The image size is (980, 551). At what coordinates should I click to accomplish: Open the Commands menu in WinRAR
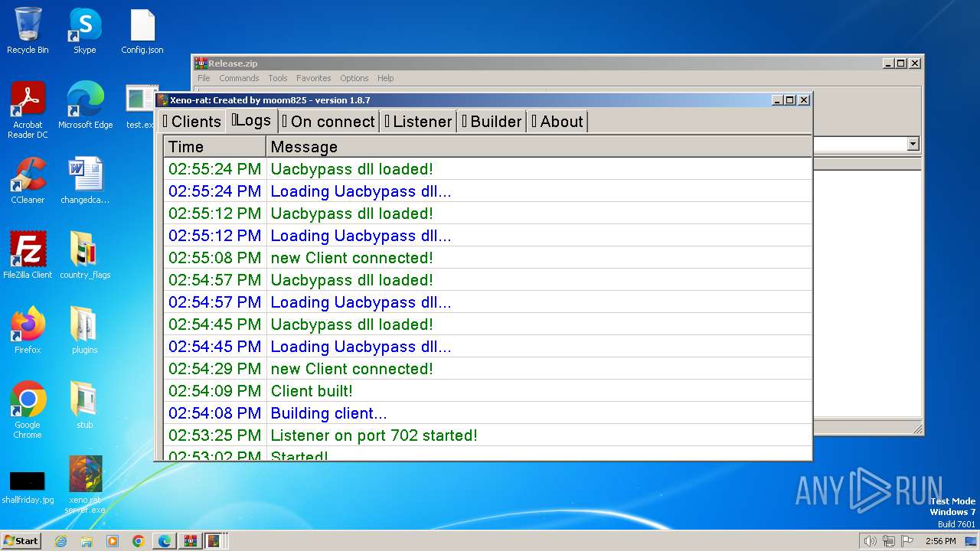[239, 78]
